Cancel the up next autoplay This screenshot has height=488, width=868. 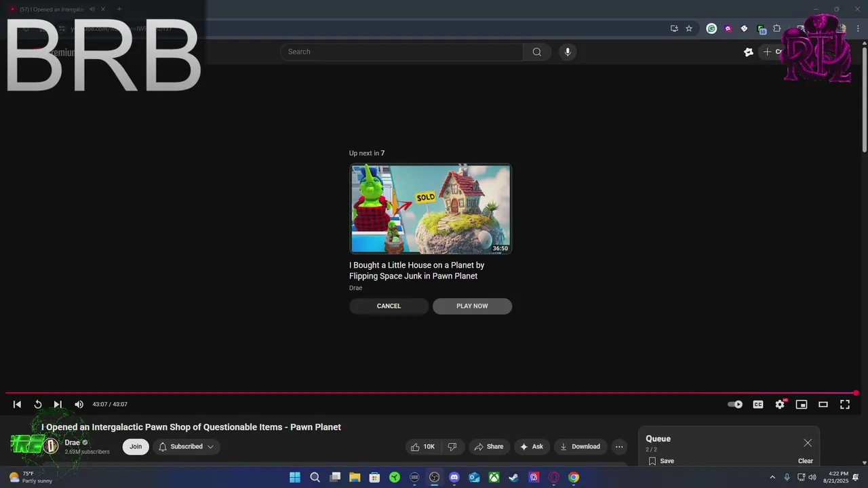click(389, 306)
